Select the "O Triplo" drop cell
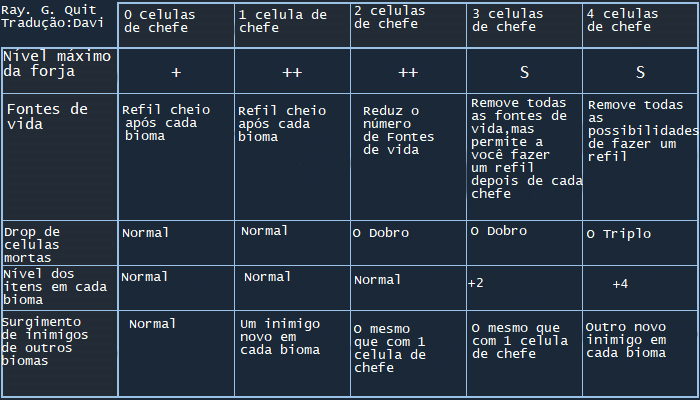 pyautogui.click(x=619, y=234)
